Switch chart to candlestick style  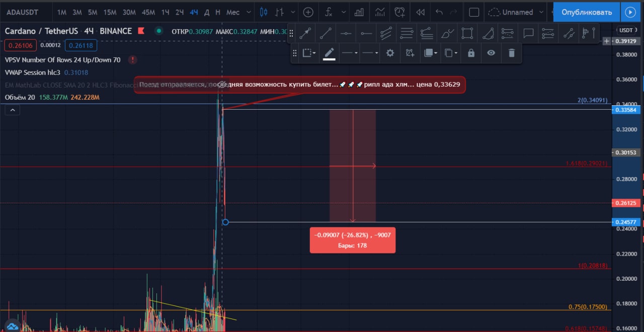(x=264, y=12)
